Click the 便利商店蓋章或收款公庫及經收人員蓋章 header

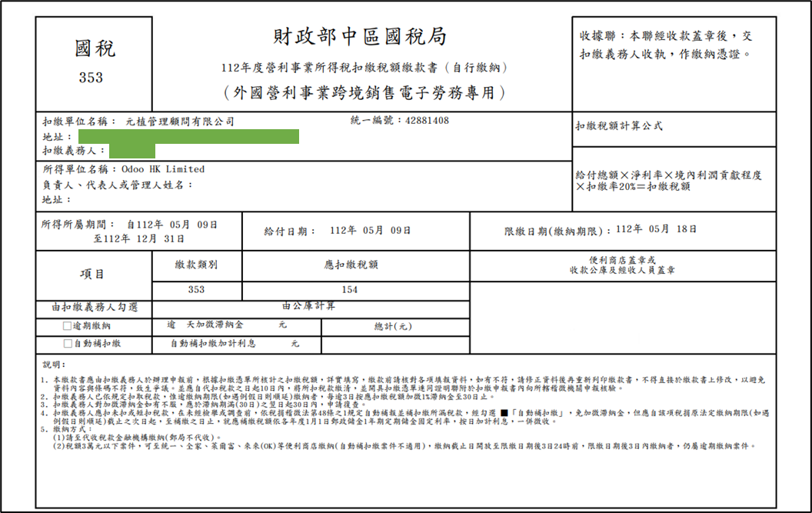623,265
